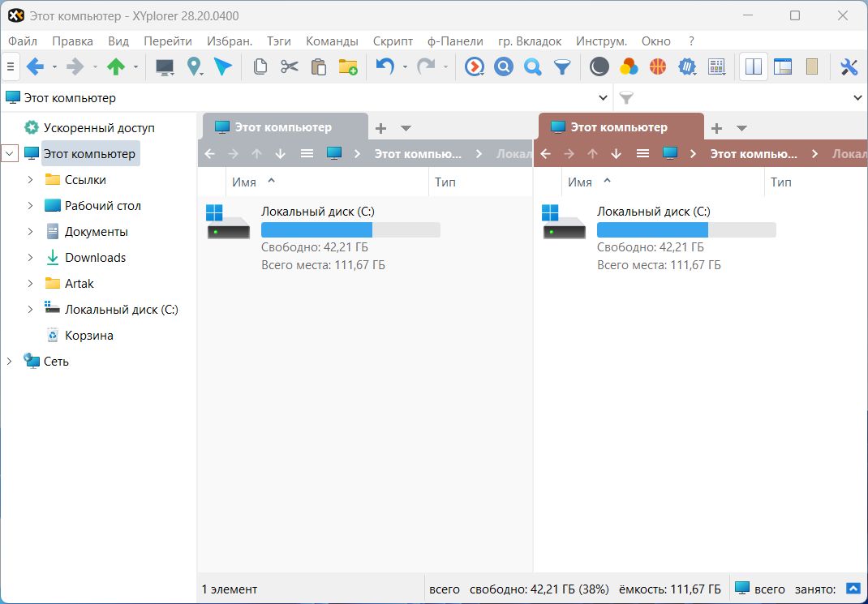Collapse the Этот компьютер tree node
The image size is (868, 604).
(10, 154)
